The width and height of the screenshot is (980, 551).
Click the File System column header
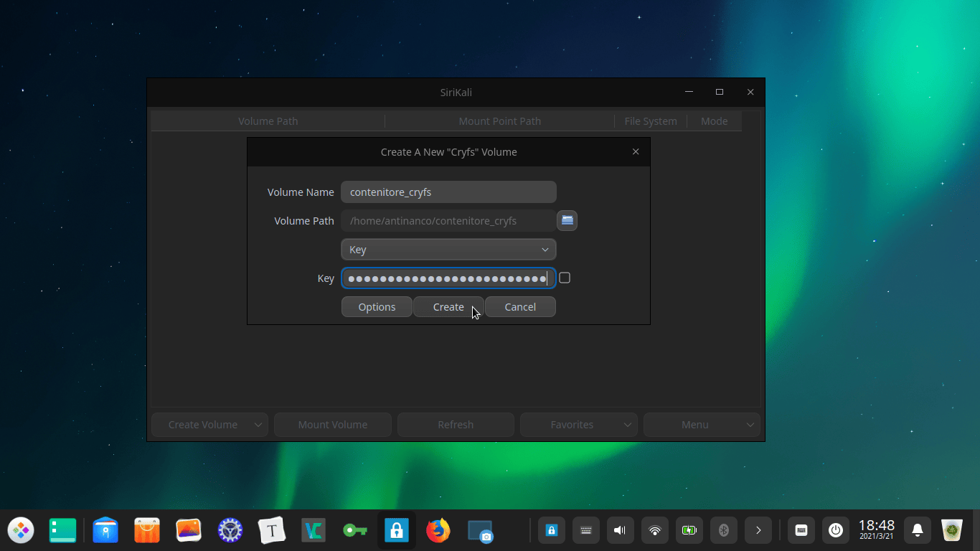pyautogui.click(x=651, y=121)
